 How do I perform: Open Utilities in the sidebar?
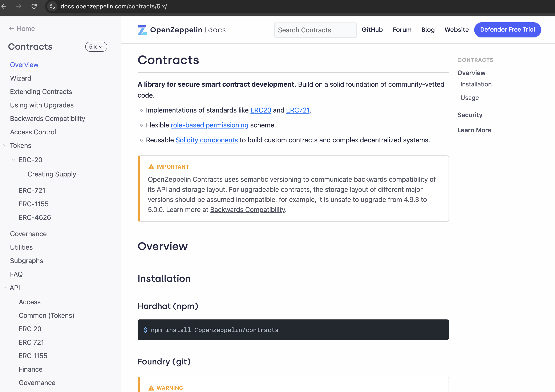21,247
